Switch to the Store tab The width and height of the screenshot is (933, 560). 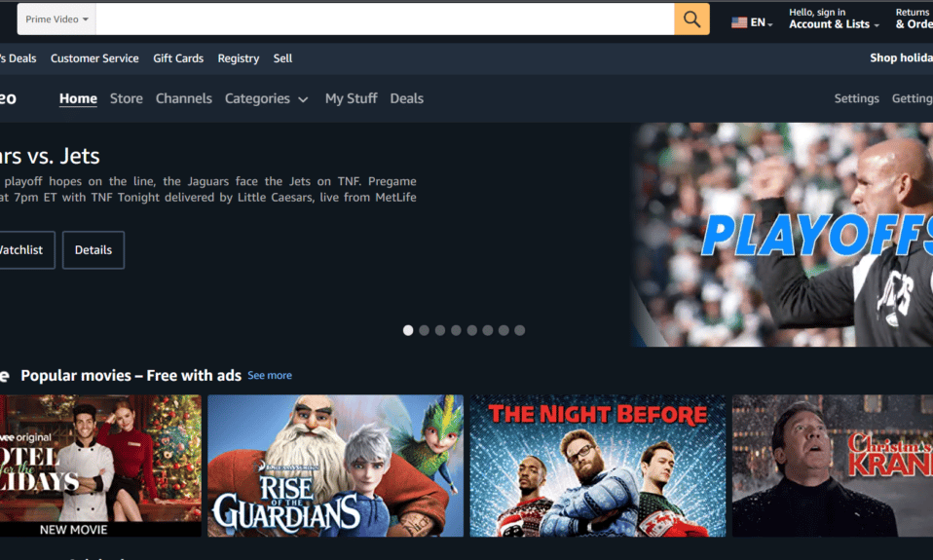tap(127, 98)
